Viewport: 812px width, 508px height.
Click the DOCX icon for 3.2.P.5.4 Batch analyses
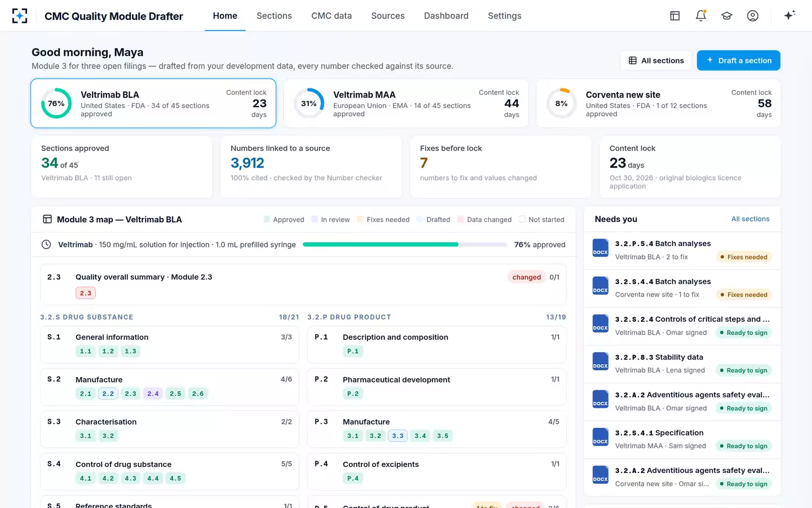coord(601,248)
